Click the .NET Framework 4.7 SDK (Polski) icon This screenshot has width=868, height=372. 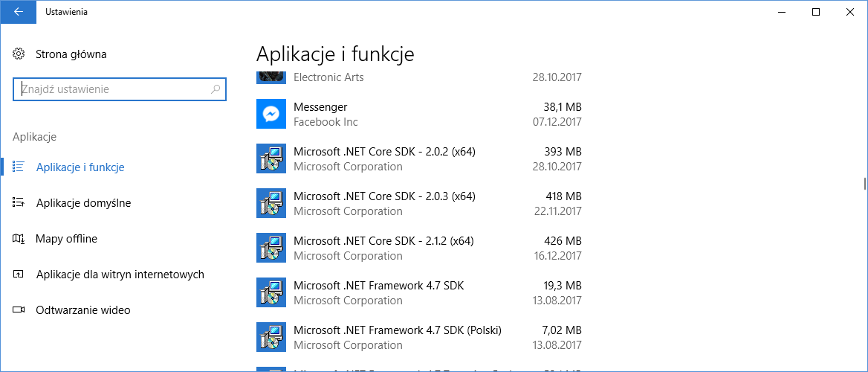[x=271, y=337]
